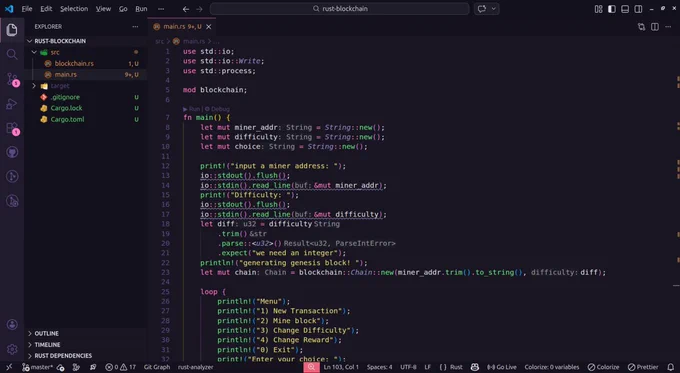Open the Extensions view in the activity bar
The image size is (680, 373).
coord(13,129)
